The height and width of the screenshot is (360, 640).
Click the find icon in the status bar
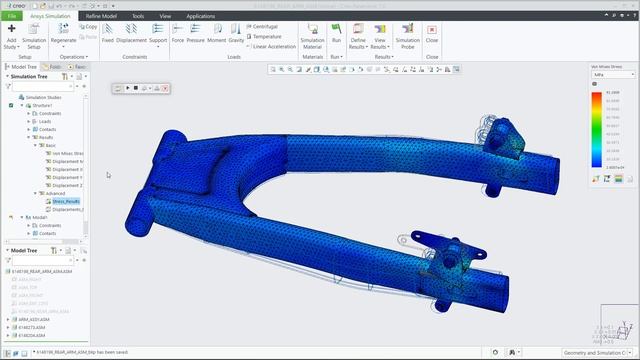(511, 352)
